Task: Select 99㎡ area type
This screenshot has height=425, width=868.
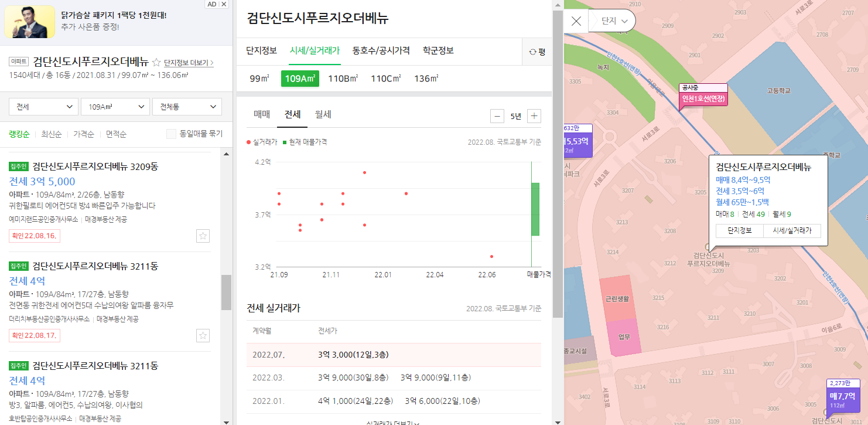Action: pos(259,79)
